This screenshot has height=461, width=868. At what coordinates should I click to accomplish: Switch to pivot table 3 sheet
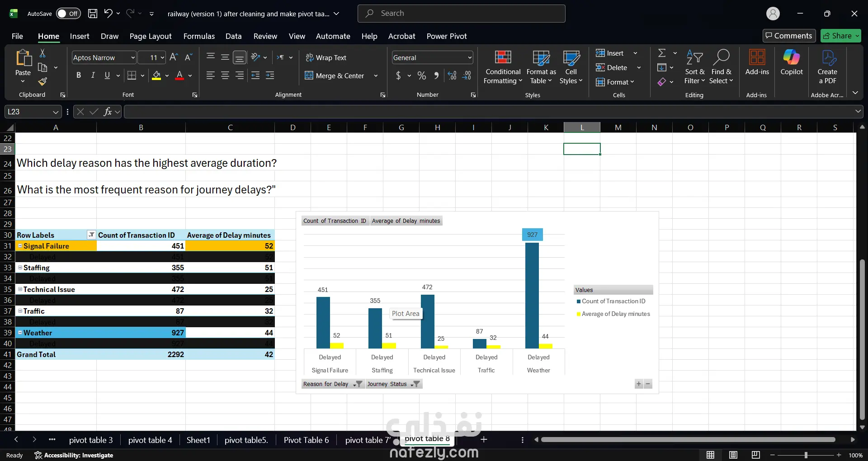[91, 440]
